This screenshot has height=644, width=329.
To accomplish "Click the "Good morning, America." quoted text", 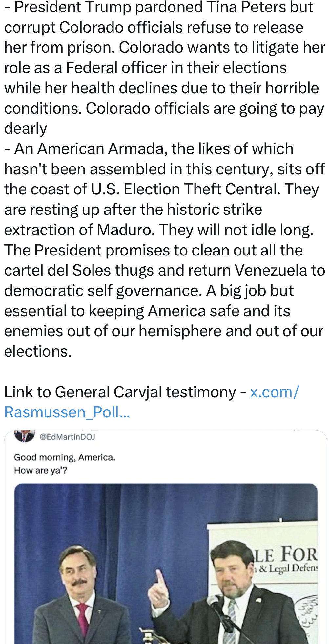I will (65, 457).
